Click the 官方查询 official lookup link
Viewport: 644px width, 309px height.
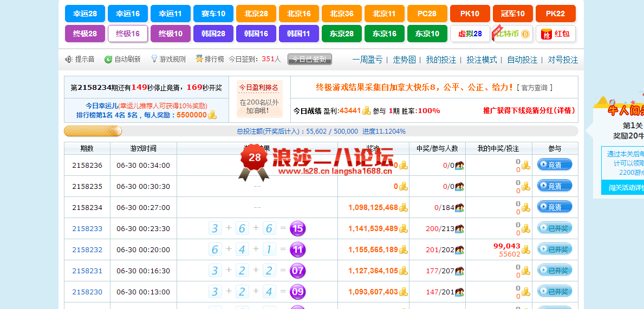pyautogui.click(x=534, y=87)
